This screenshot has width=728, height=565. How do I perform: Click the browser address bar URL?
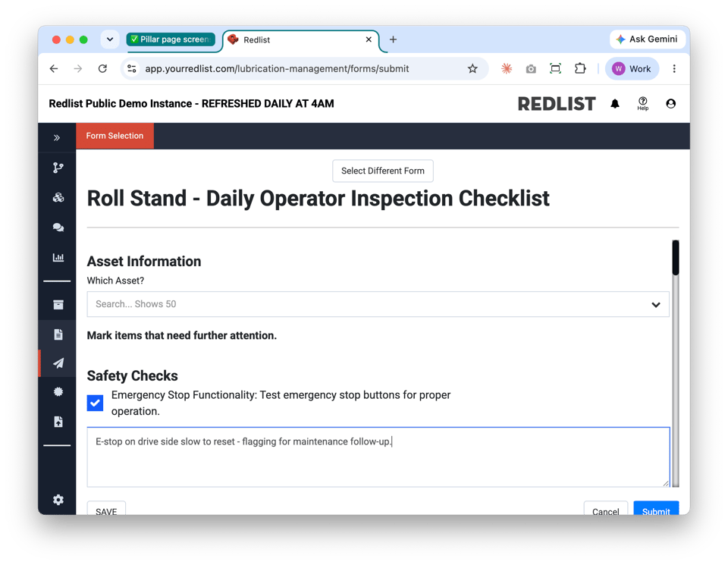point(277,69)
